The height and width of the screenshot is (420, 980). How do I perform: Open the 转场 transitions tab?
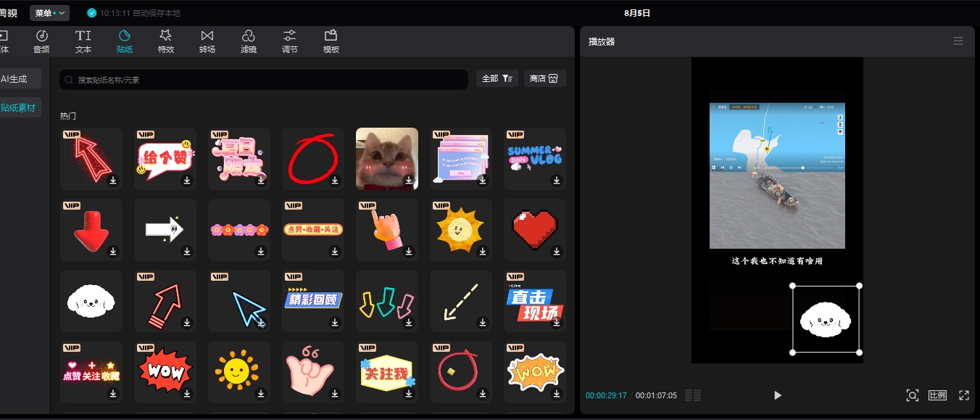coord(207,41)
